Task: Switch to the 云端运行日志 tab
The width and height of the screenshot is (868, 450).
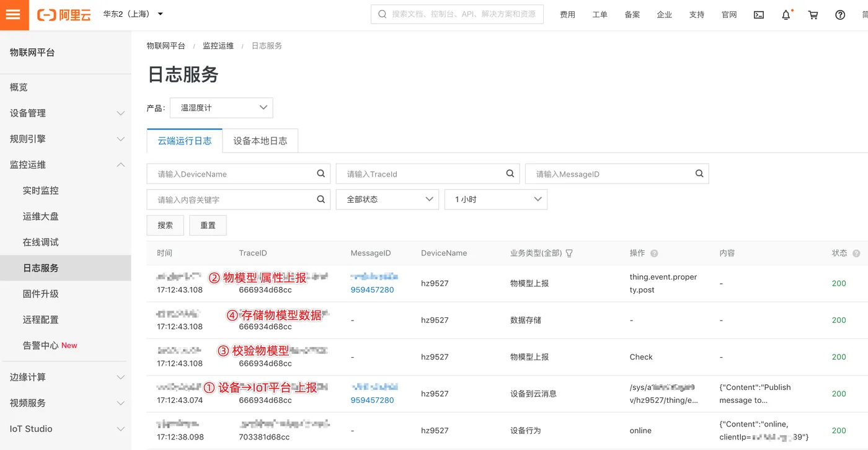Action: [185, 141]
